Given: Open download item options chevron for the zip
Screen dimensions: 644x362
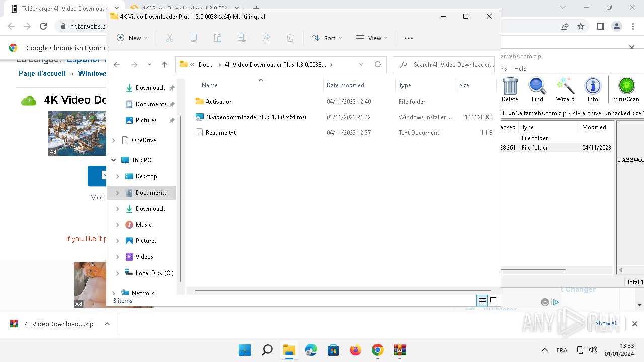Looking at the screenshot, I should (x=107, y=324).
